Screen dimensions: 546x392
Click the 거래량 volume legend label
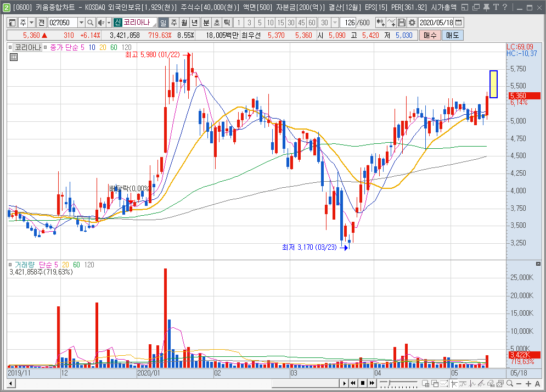click(24, 265)
